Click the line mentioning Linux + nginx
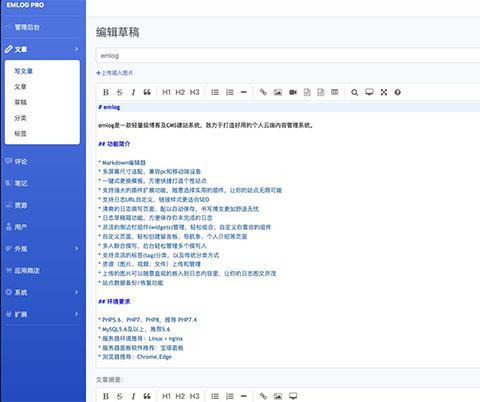 (x=141, y=338)
